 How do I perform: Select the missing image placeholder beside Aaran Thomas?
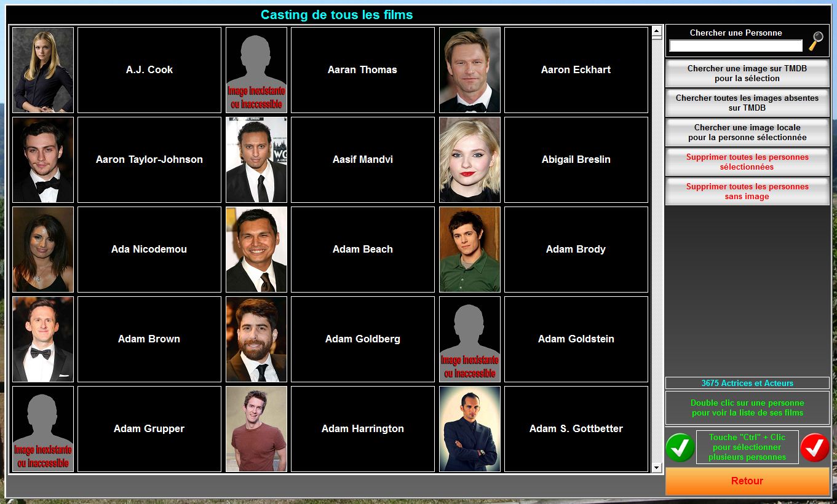[256, 70]
